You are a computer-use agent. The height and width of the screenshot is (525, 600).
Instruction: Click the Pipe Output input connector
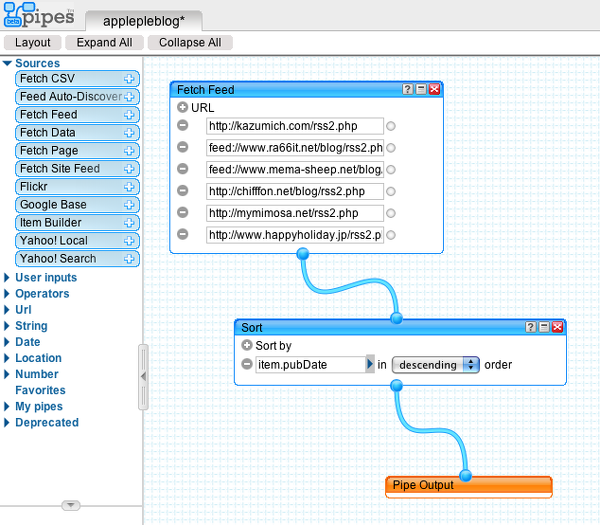[x=466, y=476]
